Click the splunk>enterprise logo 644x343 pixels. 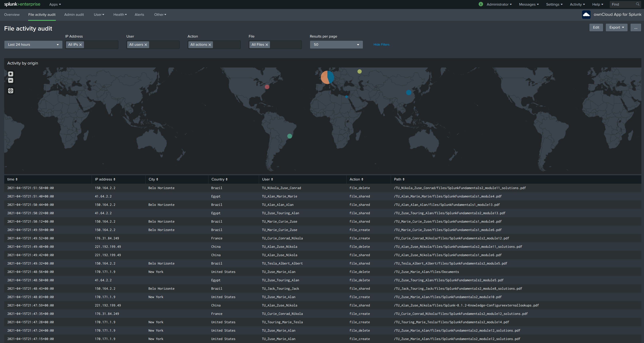click(22, 4)
